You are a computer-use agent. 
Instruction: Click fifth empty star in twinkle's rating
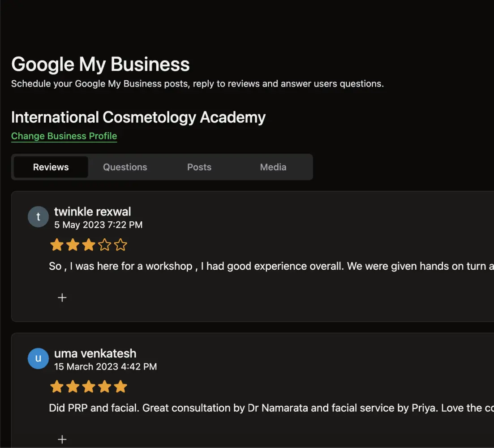point(120,245)
